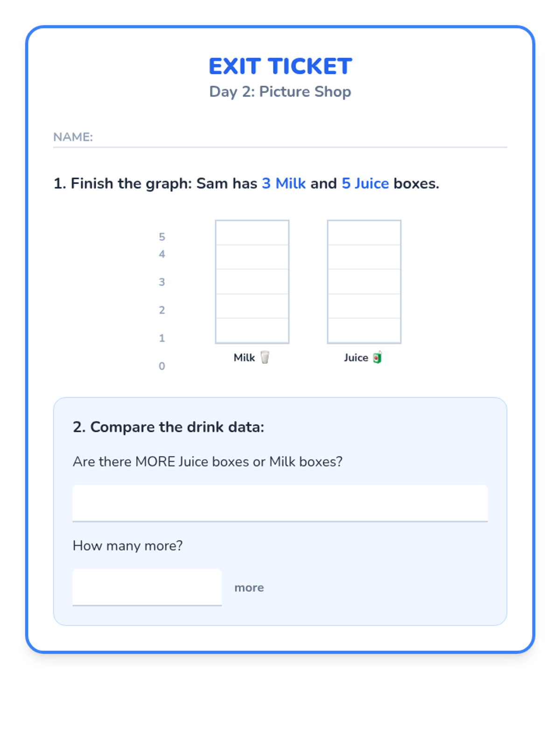The width and height of the screenshot is (560, 747).
Task: Click the 'Compare the drink data' heading
Action: [168, 427]
